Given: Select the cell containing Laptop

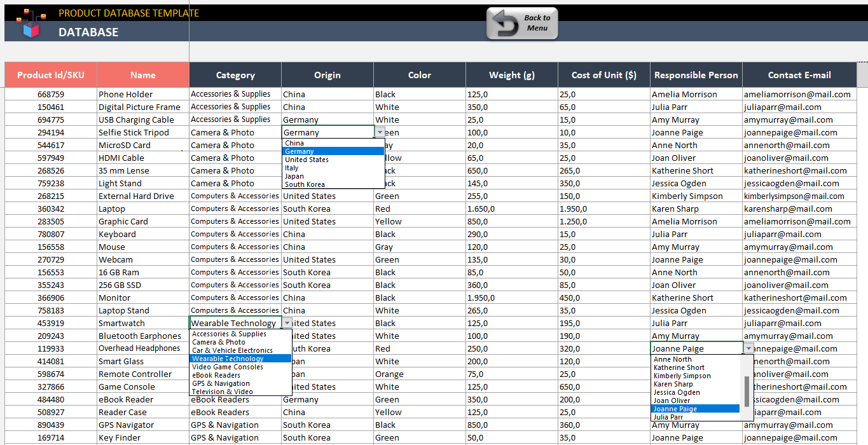Looking at the screenshot, I should click(x=142, y=209).
